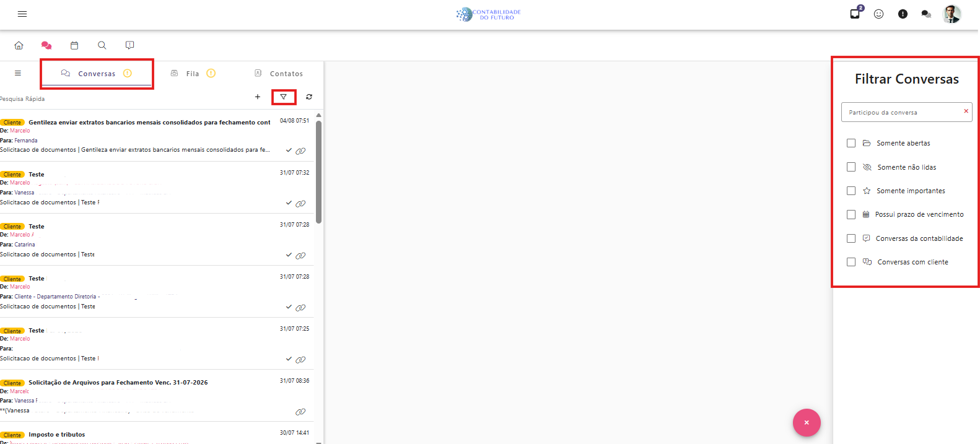980x444 pixels.
Task: Click attachment link icon on 31/07 07:28 Catarina conversation
Action: [x=300, y=255]
